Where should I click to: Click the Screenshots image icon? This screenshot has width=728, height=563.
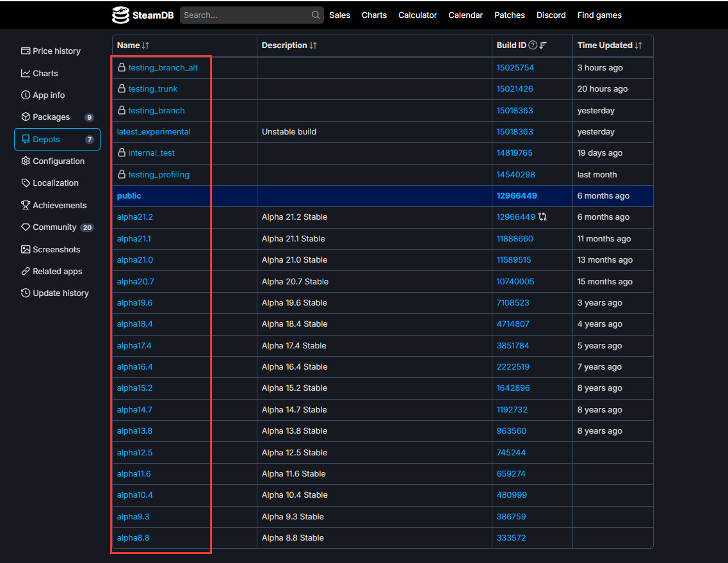pos(26,249)
